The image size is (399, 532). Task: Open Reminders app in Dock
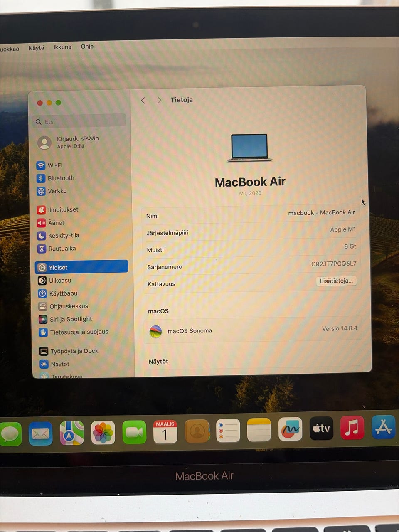coord(228,430)
